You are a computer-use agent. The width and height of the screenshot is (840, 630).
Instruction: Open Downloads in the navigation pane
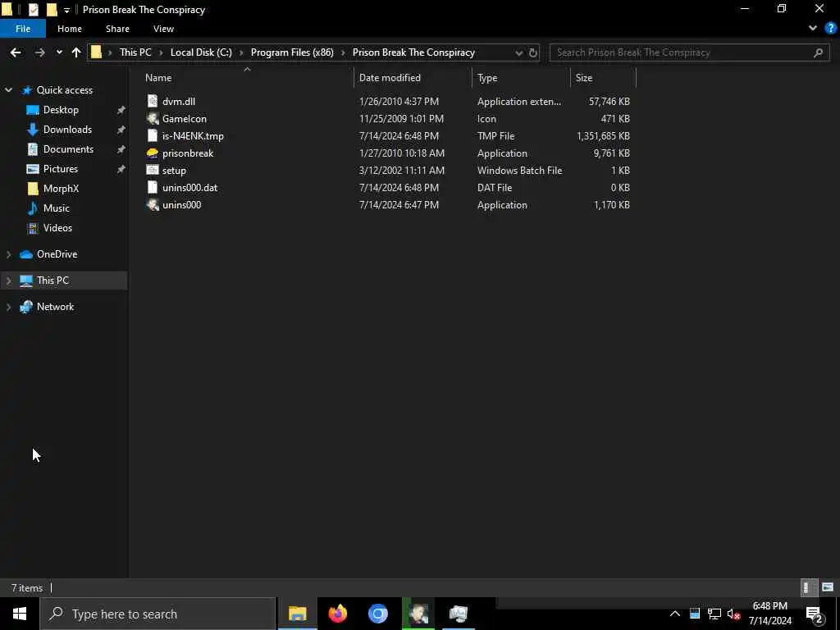[67, 130]
